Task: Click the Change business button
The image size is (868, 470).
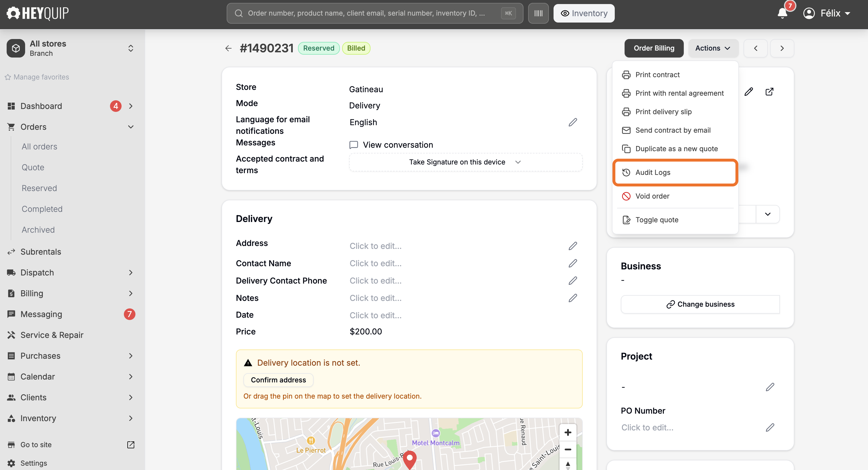Action: tap(700, 304)
